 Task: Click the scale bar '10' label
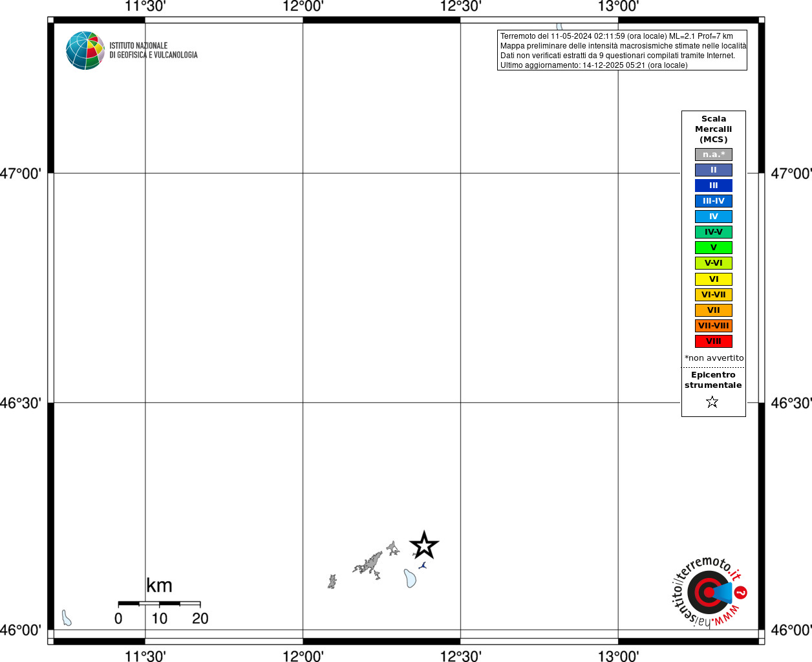click(x=160, y=619)
